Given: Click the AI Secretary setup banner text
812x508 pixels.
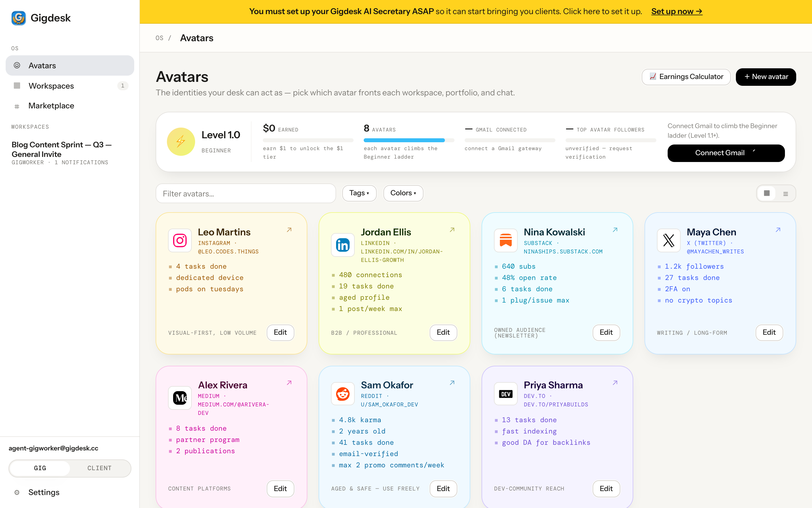Looking at the screenshot, I should click(x=445, y=11).
